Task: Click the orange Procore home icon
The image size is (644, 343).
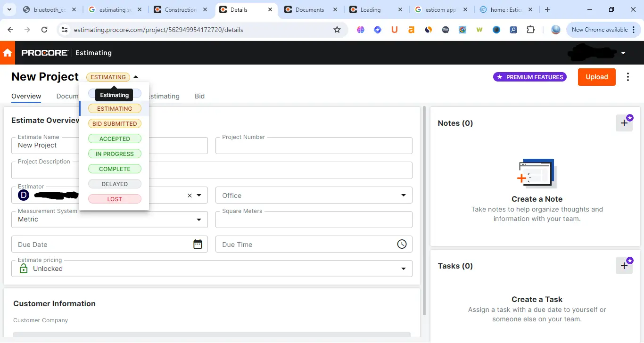Action: tap(8, 53)
